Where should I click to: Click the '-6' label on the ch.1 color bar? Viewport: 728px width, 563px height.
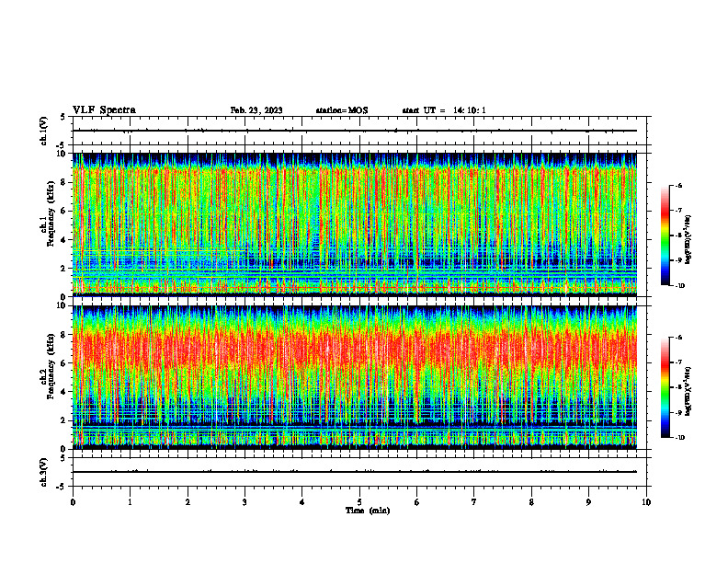(x=679, y=185)
